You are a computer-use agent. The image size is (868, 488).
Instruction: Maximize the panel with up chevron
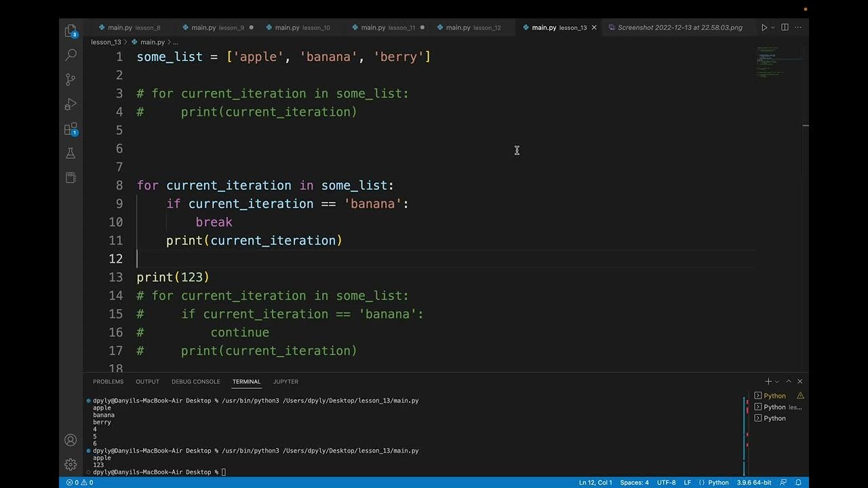coord(789,382)
